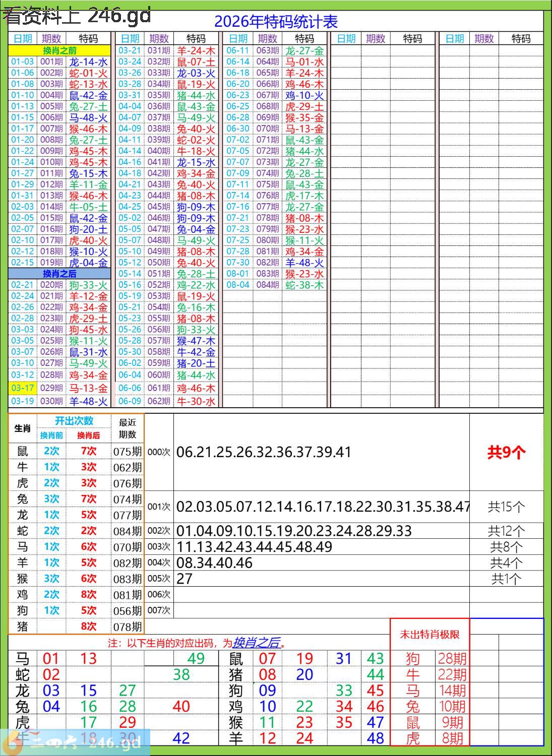
Task: Select 078期 in the 猪 stats row
Action: [x=128, y=626]
